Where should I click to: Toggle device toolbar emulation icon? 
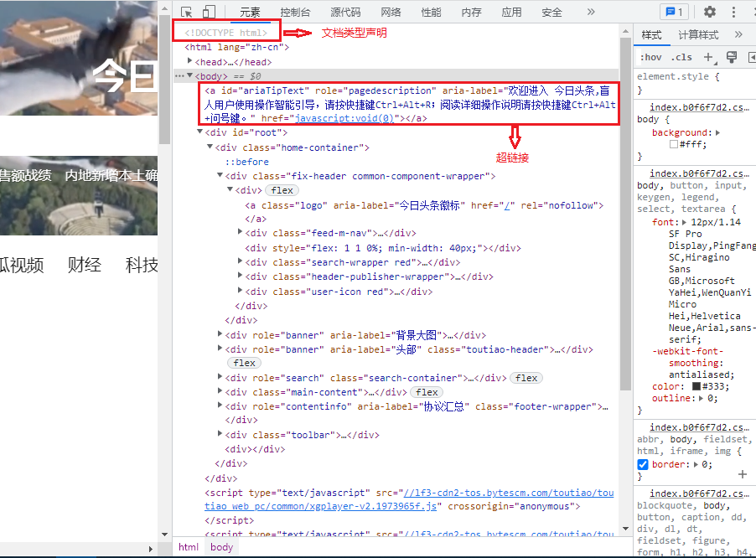209,12
